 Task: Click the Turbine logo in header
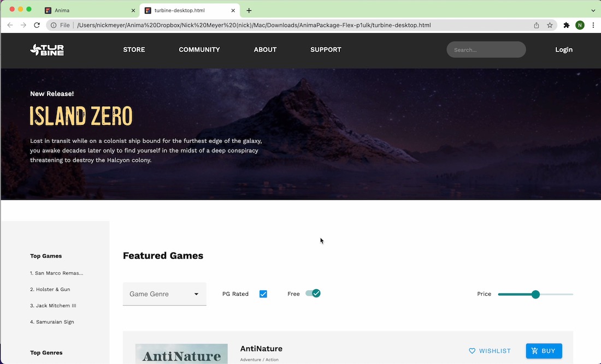click(x=47, y=50)
